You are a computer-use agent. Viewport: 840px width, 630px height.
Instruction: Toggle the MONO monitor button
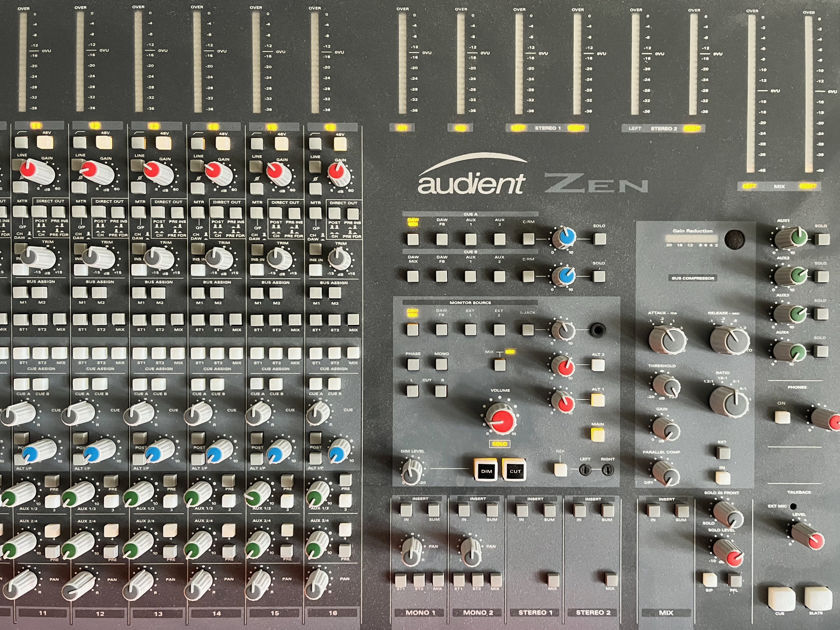pyautogui.click(x=441, y=364)
